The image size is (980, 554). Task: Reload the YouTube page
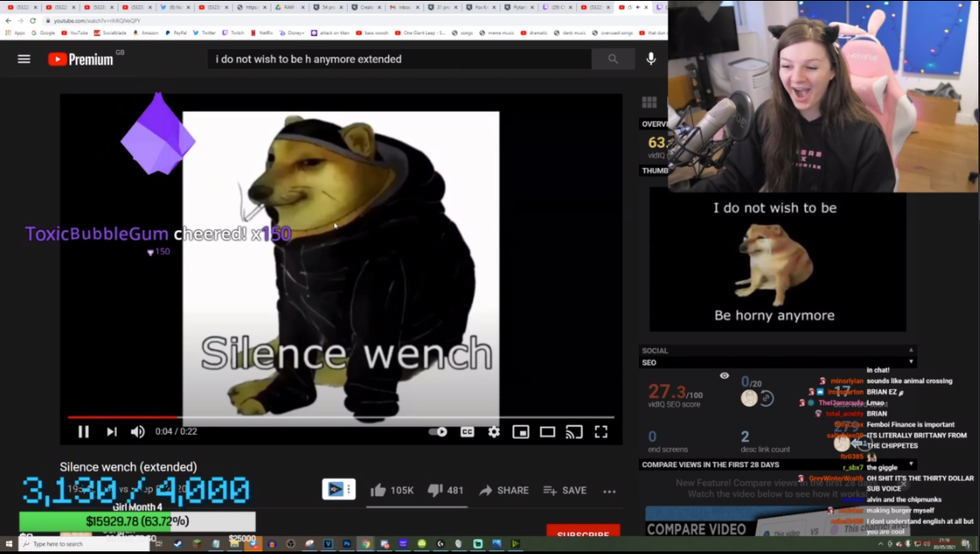tap(33, 21)
